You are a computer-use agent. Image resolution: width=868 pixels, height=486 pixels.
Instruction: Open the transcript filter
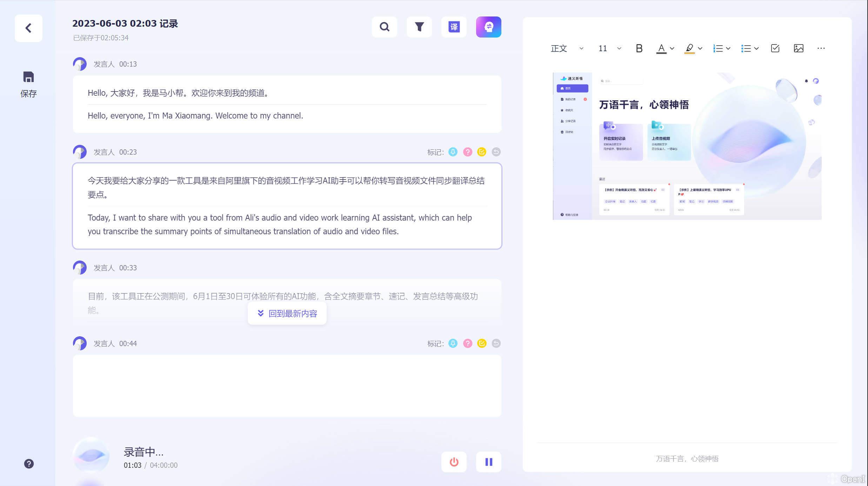click(419, 27)
